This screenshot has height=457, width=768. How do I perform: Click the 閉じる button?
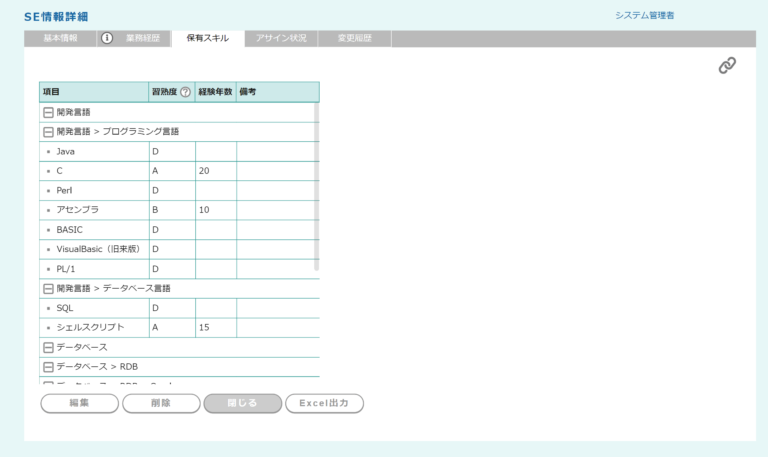point(241,403)
